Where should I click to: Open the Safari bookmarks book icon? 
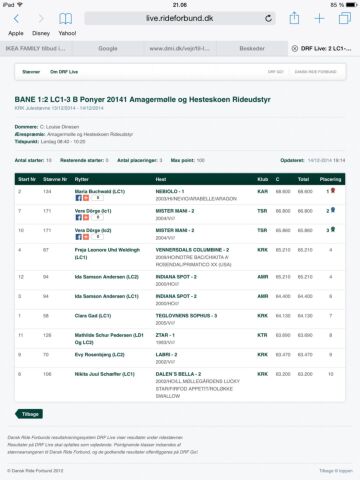point(65,19)
